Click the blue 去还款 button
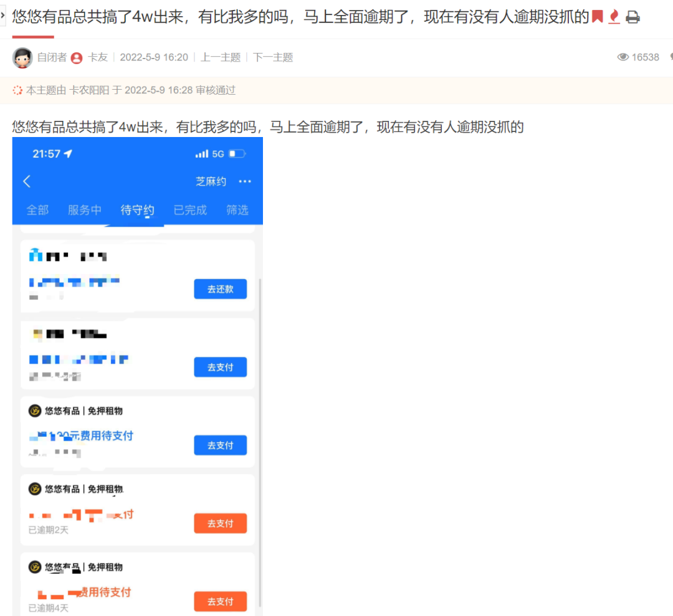The height and width of the screenshot is (616, 673). 220,289
